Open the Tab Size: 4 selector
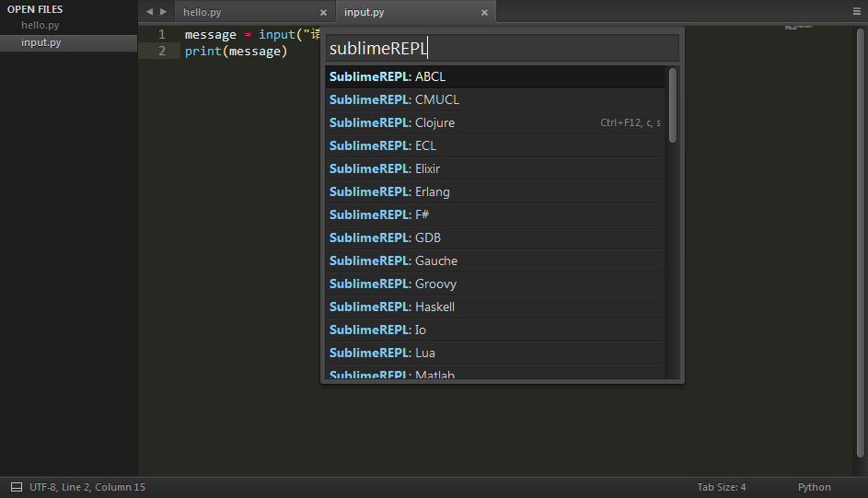The width and height of the screenshot is (868, 498). [722, 487]
